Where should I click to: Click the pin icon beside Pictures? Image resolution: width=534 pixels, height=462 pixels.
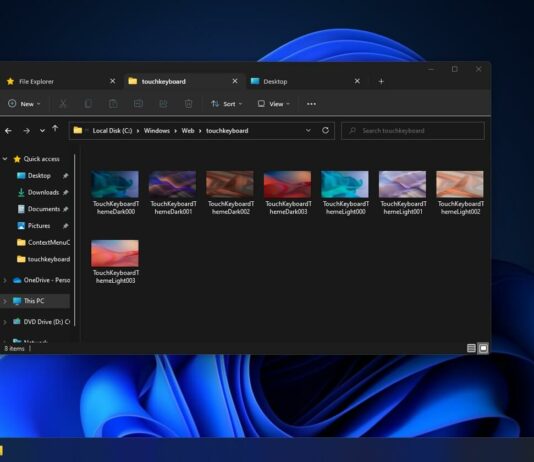click(x=65, y=226)
